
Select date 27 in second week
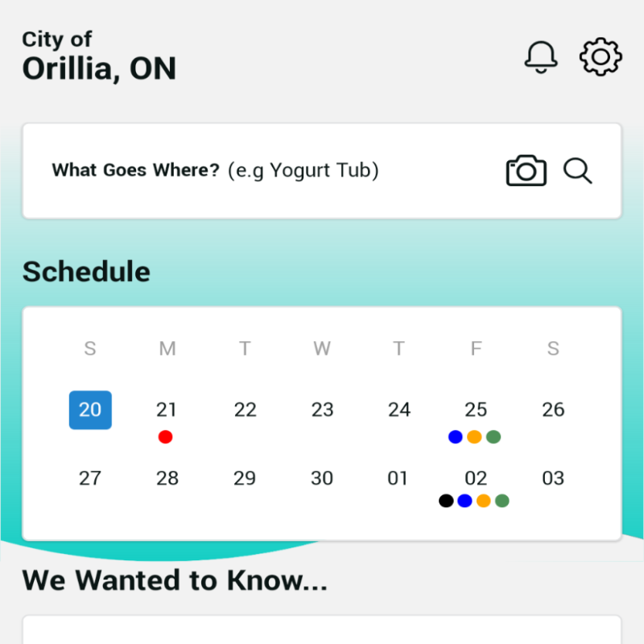(90, 478)
